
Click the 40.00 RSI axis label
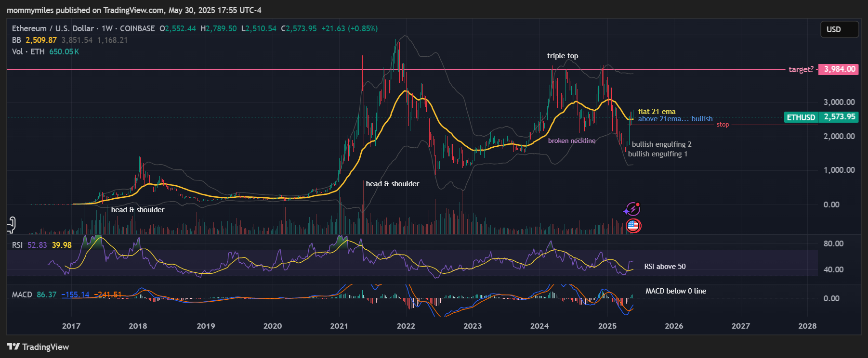click(x=833, y=269)
